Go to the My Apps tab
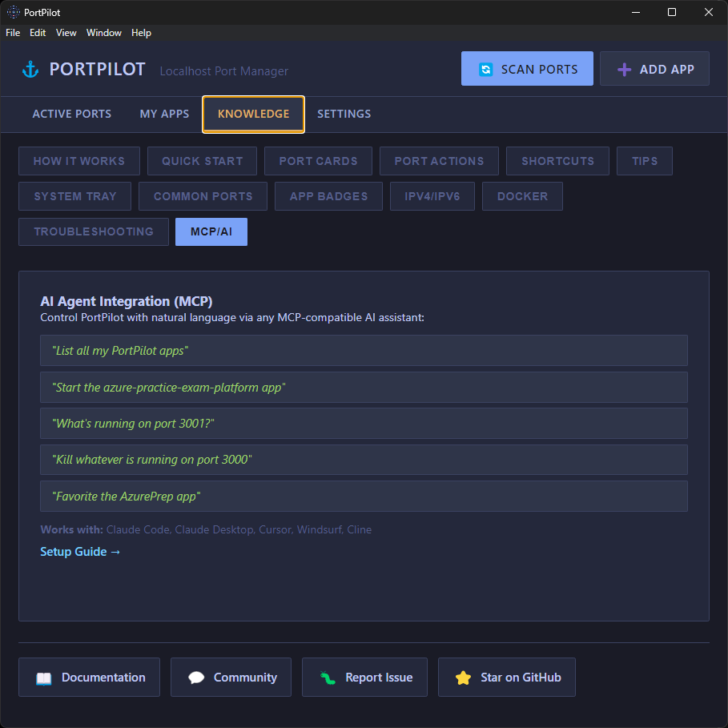Screen dimensions: 728x728 (164, 114)
